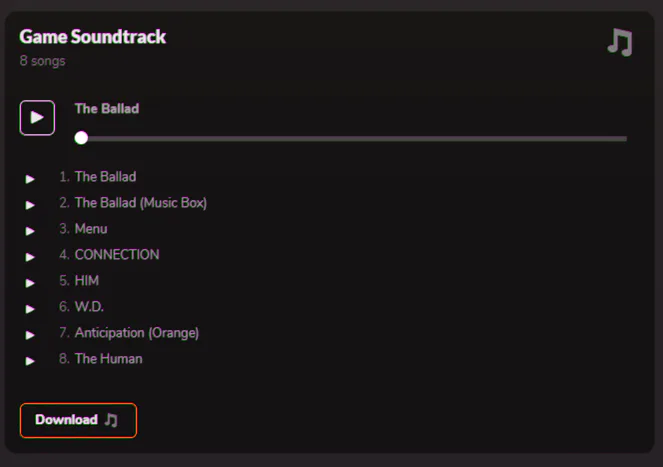Choose the CONNECTION song title
The image size is (663, 467).
(117, 255)
